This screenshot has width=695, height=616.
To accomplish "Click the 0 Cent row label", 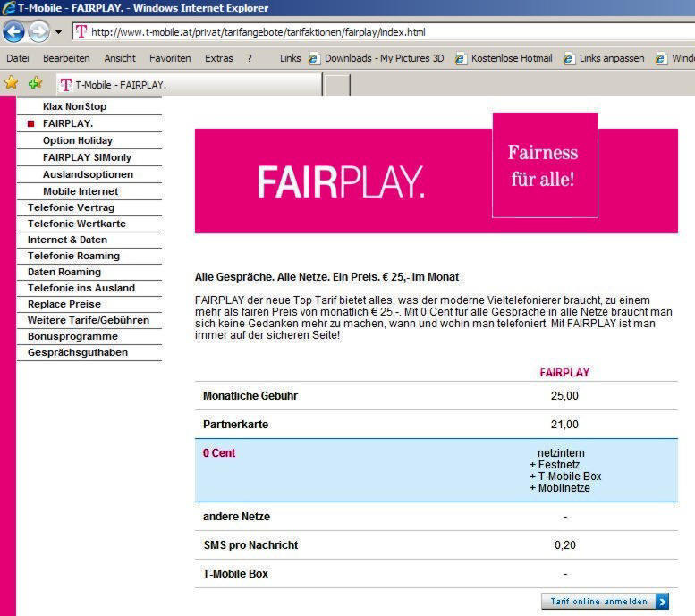I will tap(219, 453).
